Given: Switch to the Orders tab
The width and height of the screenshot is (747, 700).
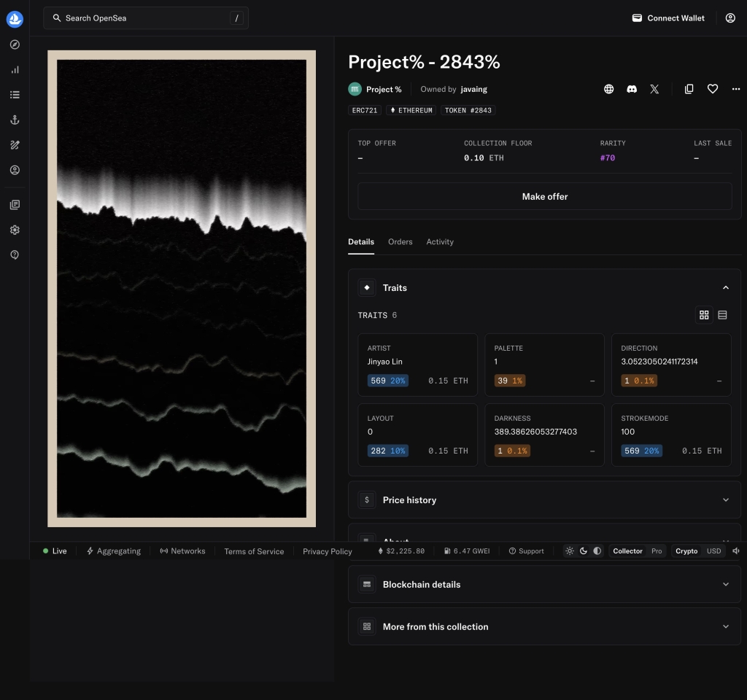Looking at the screenshot, I should (x=400, y=242).
